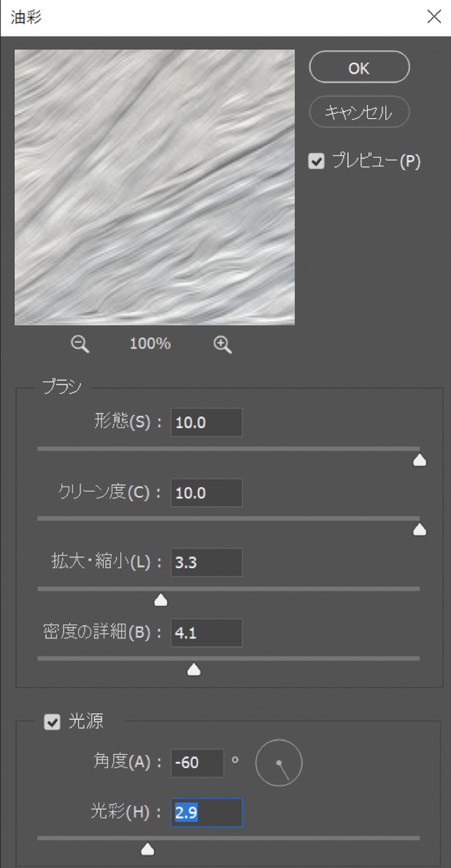Image resolution: width=451 pixels, height=868 pixels.
Task: Click the 光彩(H) slider handle
Action: click(147, 849)
